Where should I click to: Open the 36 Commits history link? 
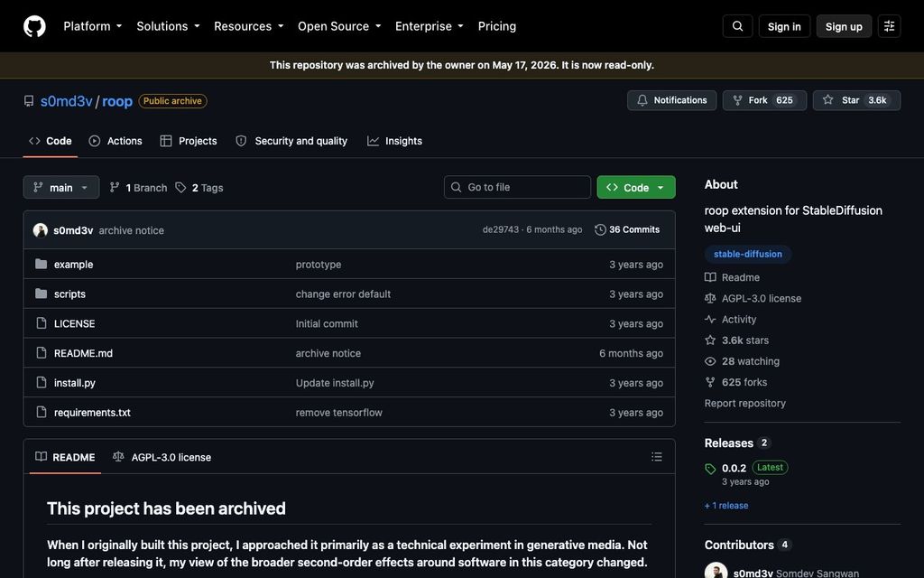628,229
